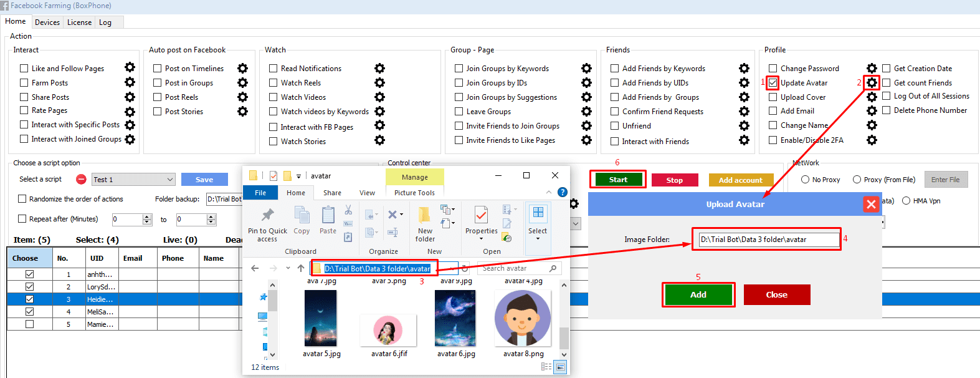980x378 pixels.
Task: Check the row 5 Mamie account checkbox
Action: click(29, 324)
